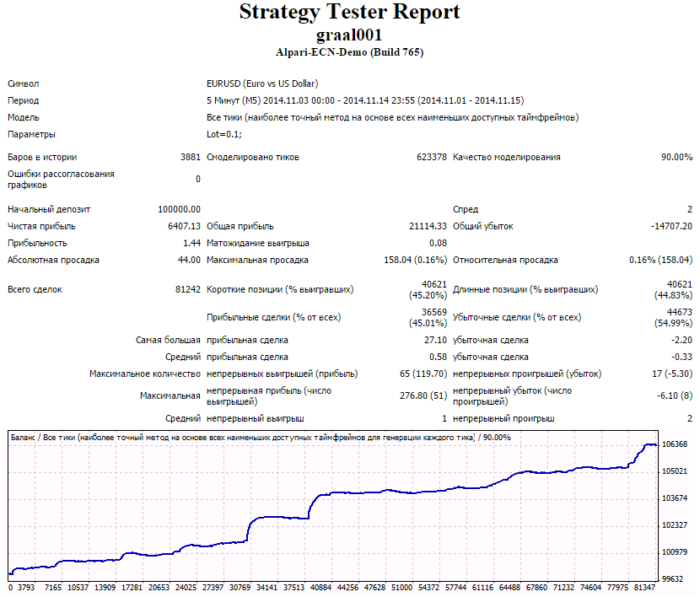Click the chart axis value 103674
Image resolution: width=700 pixels, height=597 pixels.
[674, 498]
